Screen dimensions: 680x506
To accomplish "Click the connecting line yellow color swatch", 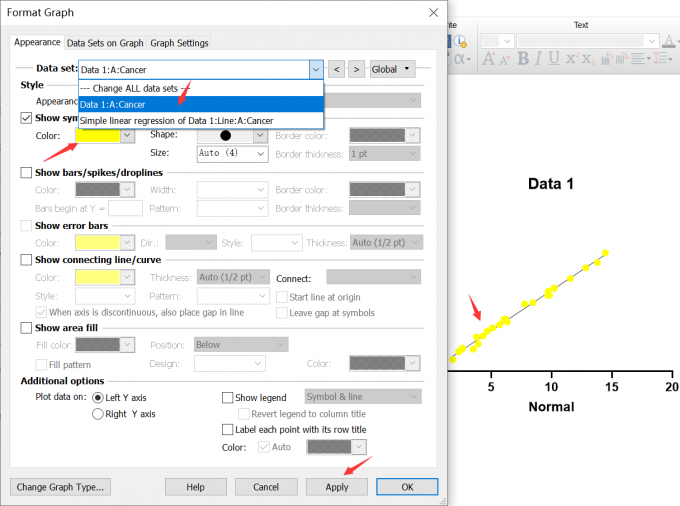I will click(98, 277).
